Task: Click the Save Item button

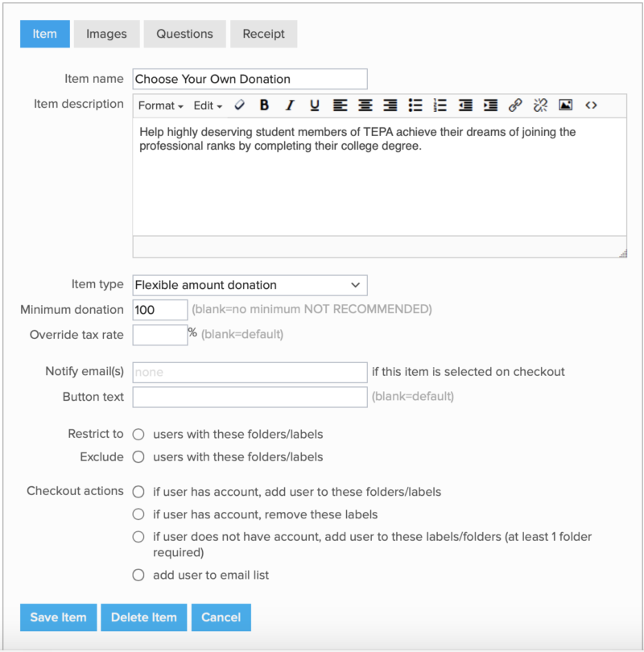Action: (x=58, y=617)
